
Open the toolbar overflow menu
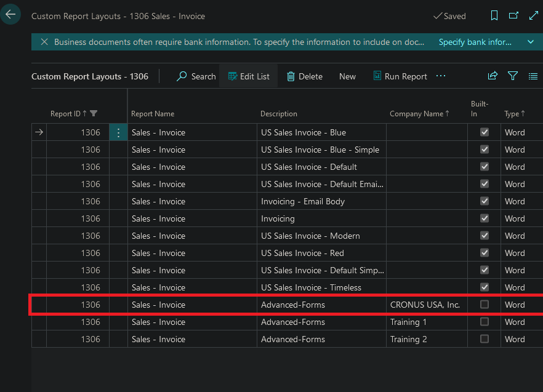tap(440, 76)
